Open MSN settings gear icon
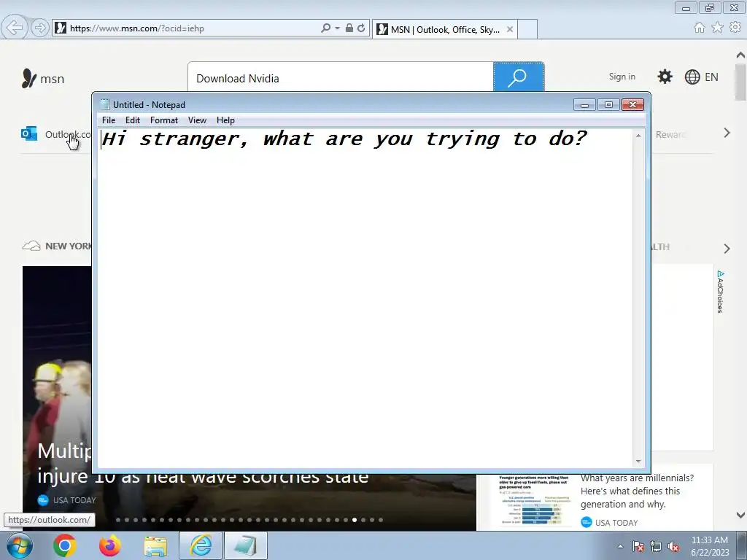Image resolution: width=747 pixels, height=560 pixels. pyautogui.click(x=665, y=77)
